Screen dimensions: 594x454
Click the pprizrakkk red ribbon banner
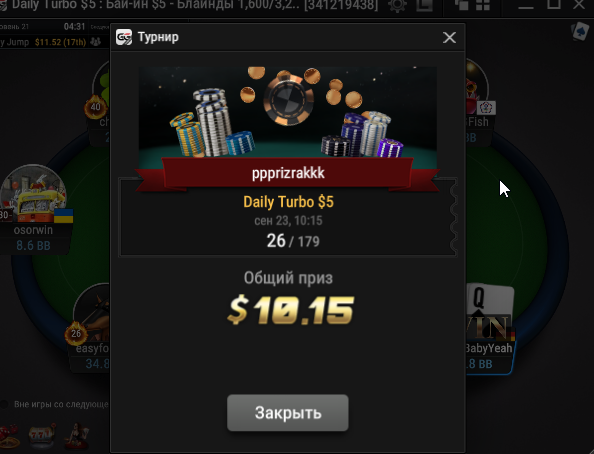pyautogui.click(x=288, y=173)
